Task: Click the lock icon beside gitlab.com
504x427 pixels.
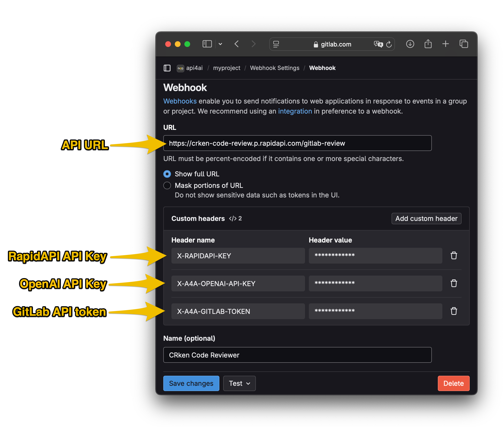Action: pyautogui.click(x=316, y=44)
